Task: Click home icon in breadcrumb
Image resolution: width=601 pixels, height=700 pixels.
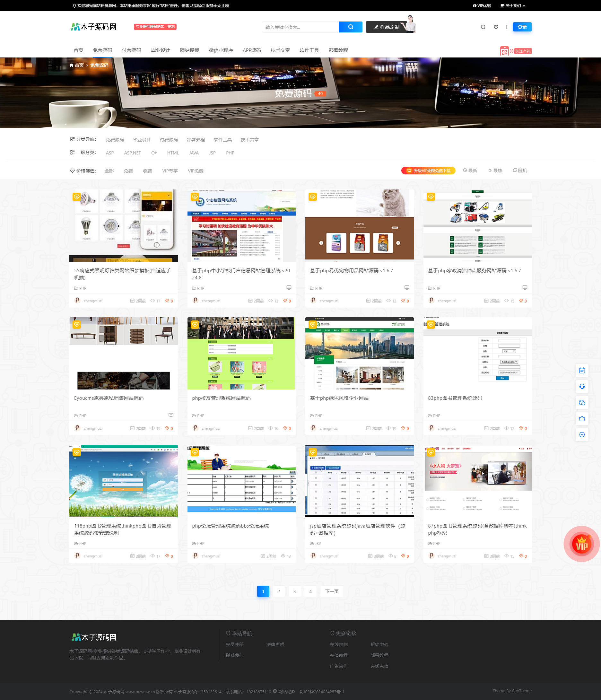Action: pos(71,65)
